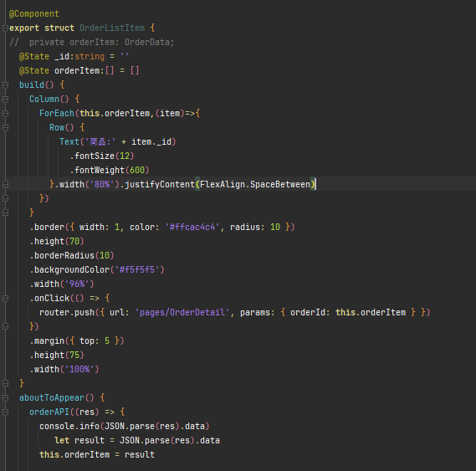
Task: Click the Text component call
Action: point(69,142)
